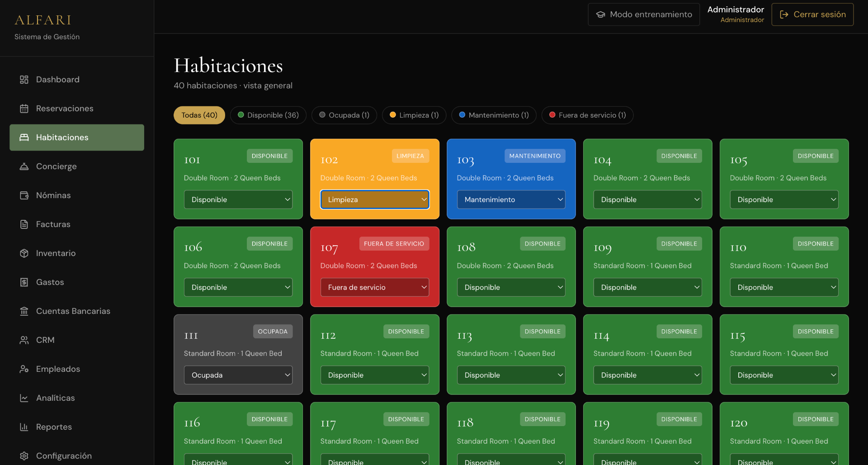
Task: Filter rooms by Fuera de servicio (1)
Action: point(587,115)
